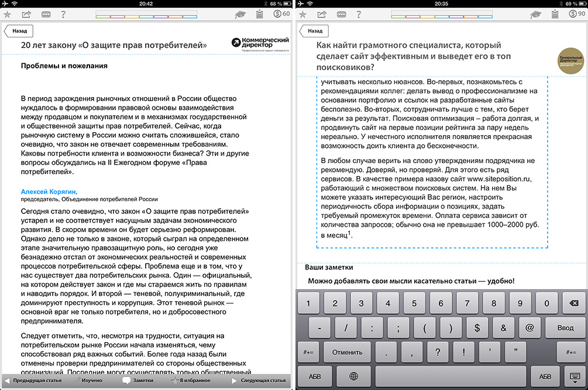Tap the coin balance showing 60
Viewport: 588px width, 390px height.
281,14
